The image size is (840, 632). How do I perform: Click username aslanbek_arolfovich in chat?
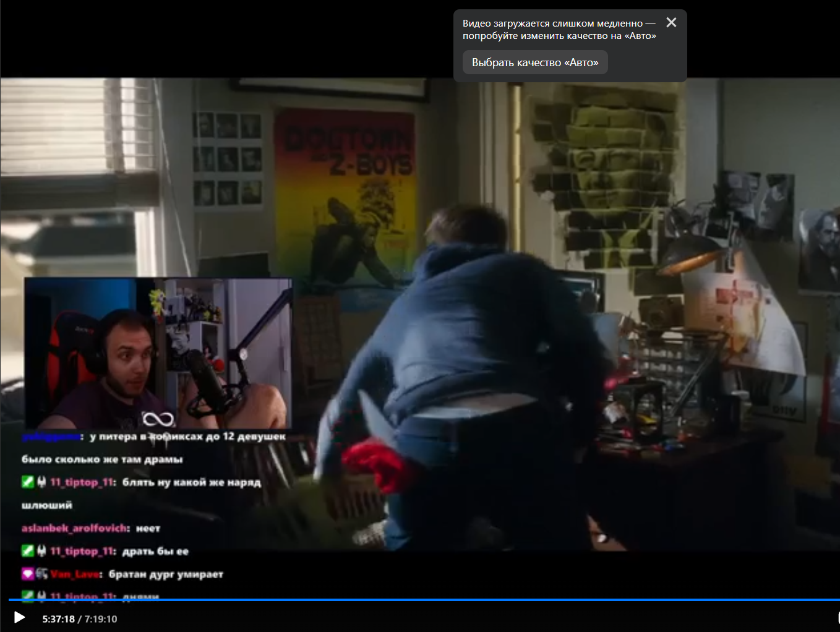coord(75,529)
